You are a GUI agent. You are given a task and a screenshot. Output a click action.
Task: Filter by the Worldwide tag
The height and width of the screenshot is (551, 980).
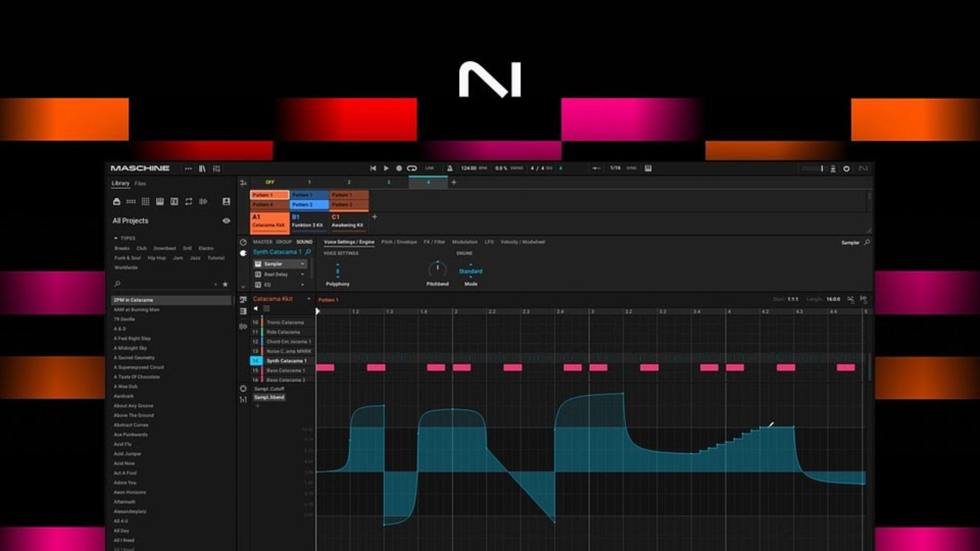(126, 268)
